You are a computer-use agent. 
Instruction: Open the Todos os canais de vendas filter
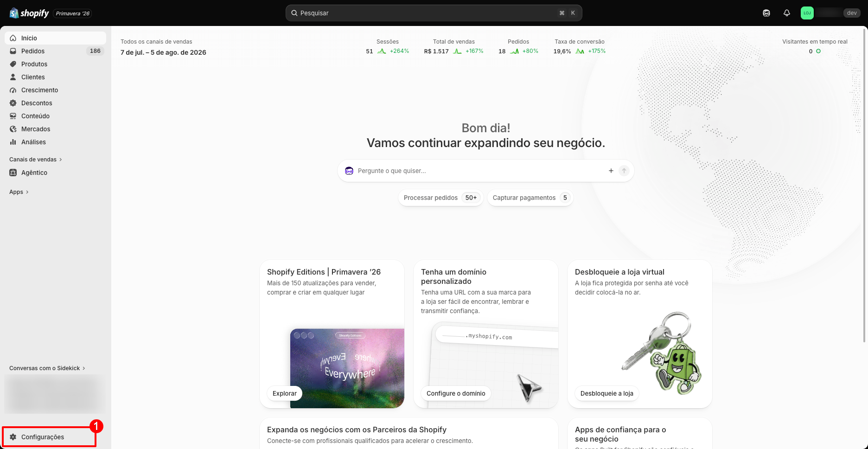pos(156,42)
